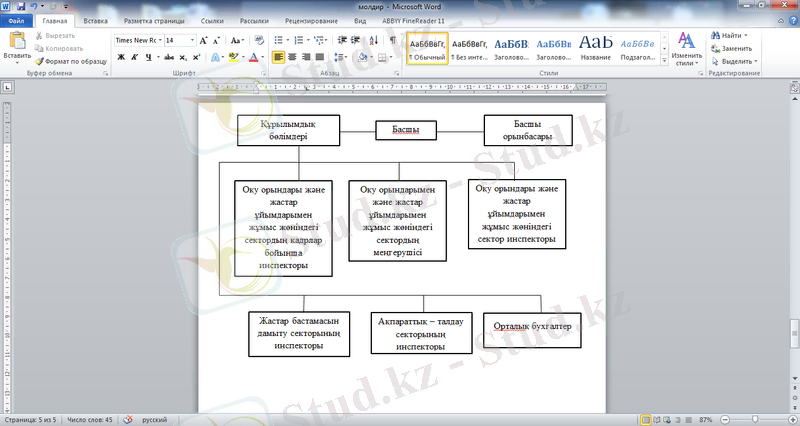Click the Decrease Indent icon
The width and height of the screenshot is (800, 426).
[x=342, y=40]
